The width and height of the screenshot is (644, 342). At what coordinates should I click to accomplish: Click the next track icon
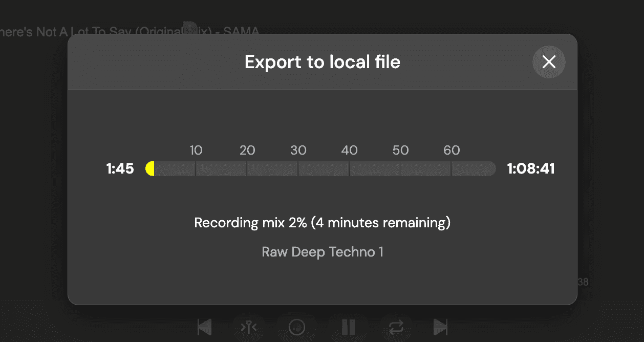tap(440, 328)
